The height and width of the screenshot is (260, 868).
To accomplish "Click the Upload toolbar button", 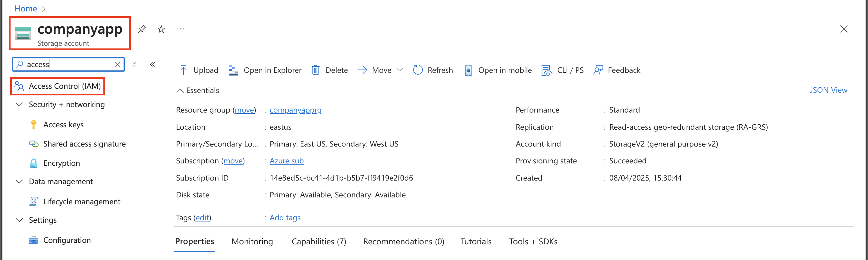I will pos(199,70).
